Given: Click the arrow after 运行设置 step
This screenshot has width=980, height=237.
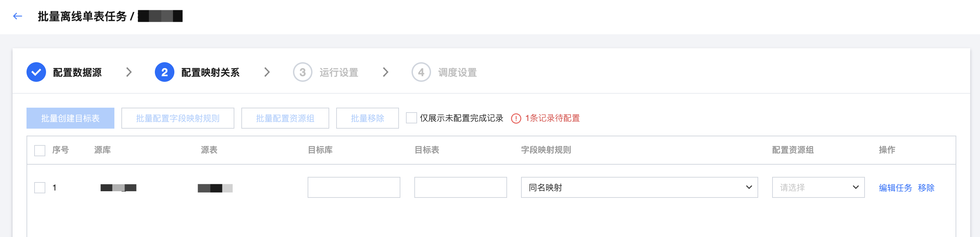Looking at the screenshot, I should [385, 72].
